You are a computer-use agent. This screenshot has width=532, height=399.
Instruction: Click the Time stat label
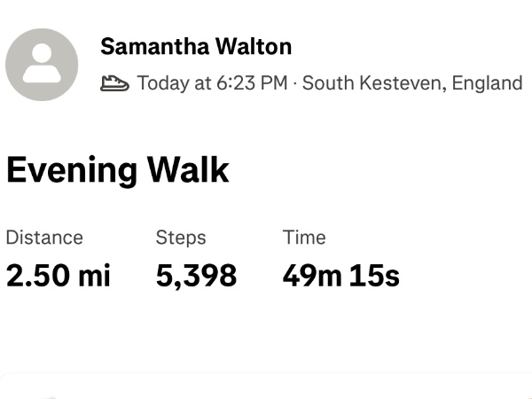[304, 238]
